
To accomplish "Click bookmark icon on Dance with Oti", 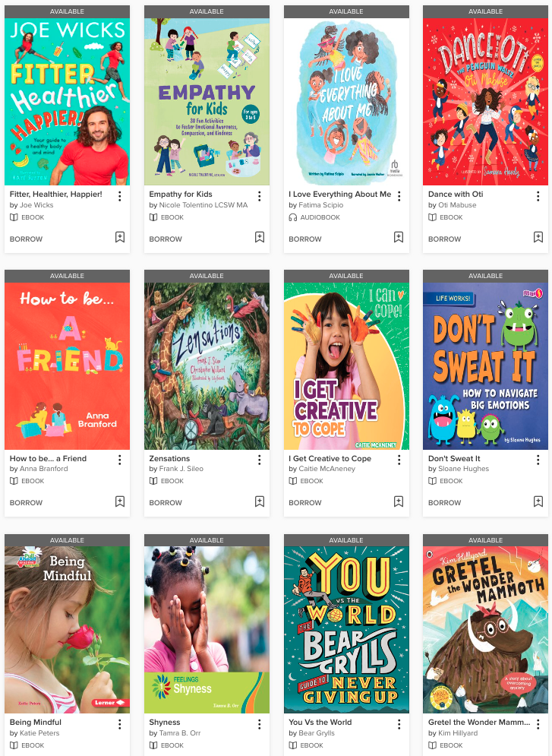I will tap(538, 237).
